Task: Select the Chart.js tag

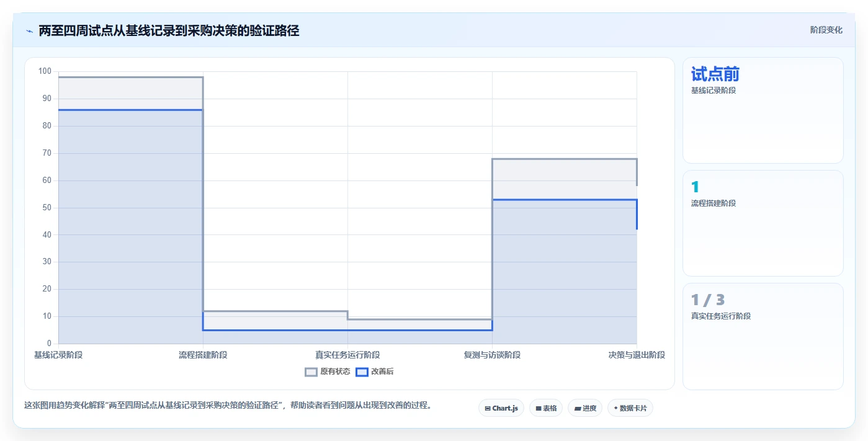Action: 501,408
